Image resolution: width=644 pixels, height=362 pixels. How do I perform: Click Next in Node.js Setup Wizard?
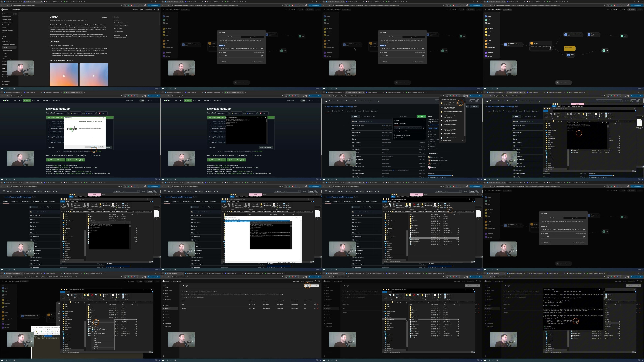click(94, 147)
